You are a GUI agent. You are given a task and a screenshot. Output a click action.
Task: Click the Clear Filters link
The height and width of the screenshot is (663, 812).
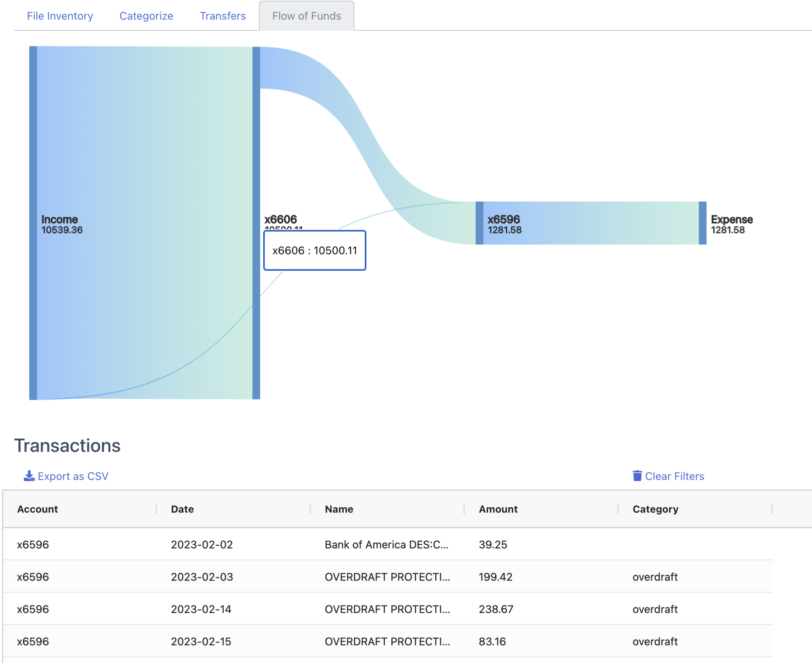(674, 476)
